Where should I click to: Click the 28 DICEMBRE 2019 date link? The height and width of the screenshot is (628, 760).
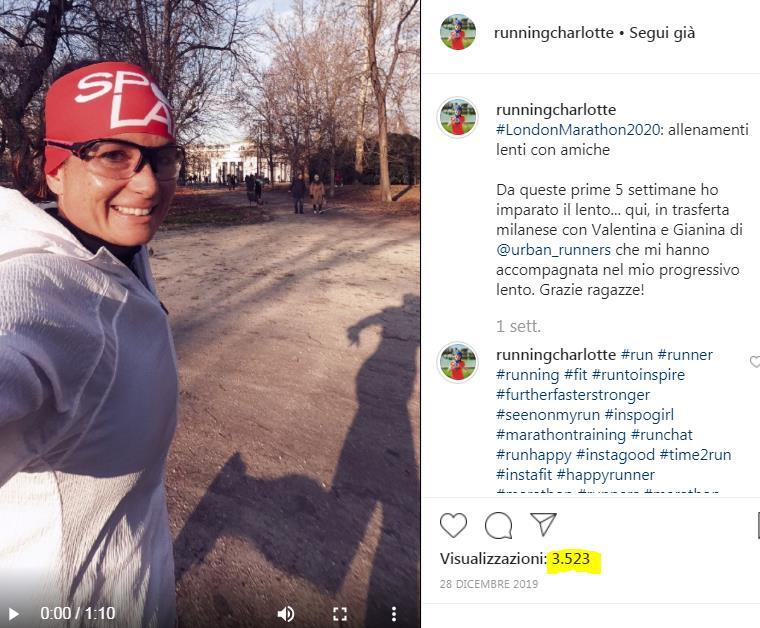(x=489, y=584)
